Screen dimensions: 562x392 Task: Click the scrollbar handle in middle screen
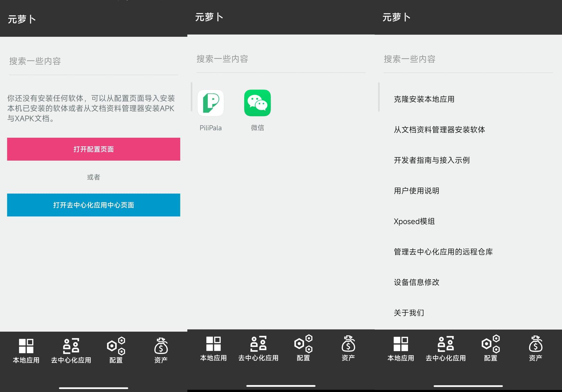(191, 97)
